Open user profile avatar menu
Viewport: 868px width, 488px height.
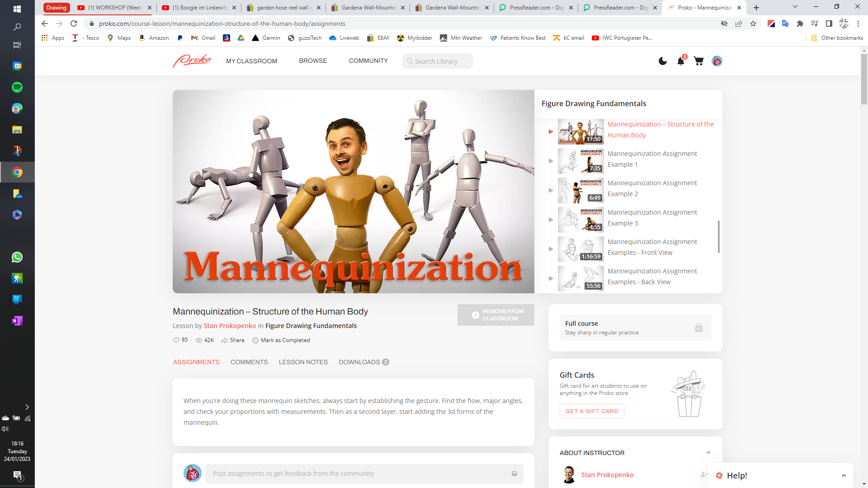tap(717, 61)
